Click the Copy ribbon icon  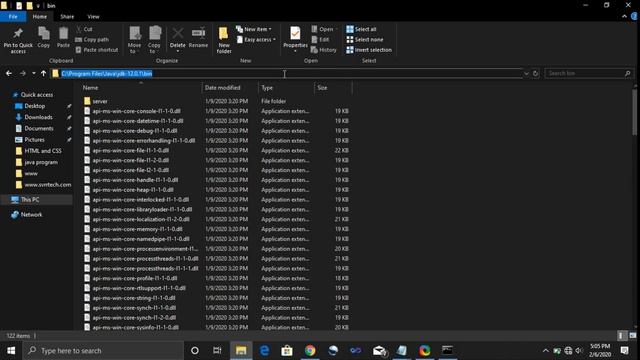tap(44, 38)
